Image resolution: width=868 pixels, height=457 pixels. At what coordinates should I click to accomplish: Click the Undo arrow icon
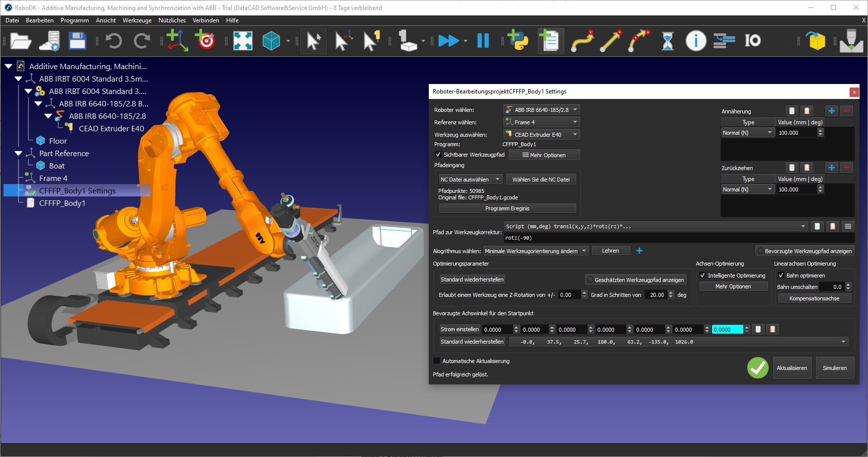pos(113,41)
